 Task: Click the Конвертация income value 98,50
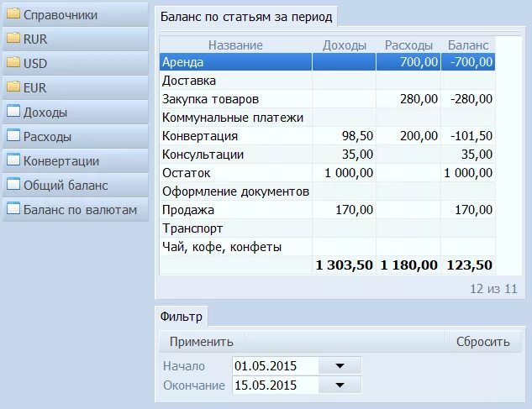click(x=357, y=136)
